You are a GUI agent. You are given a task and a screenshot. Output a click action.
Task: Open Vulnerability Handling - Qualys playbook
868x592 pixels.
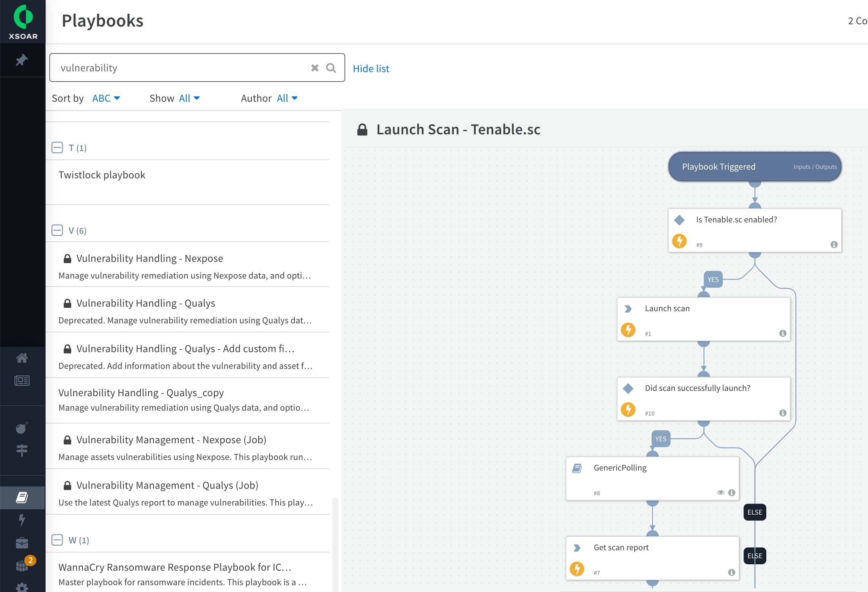pos(187,310)
